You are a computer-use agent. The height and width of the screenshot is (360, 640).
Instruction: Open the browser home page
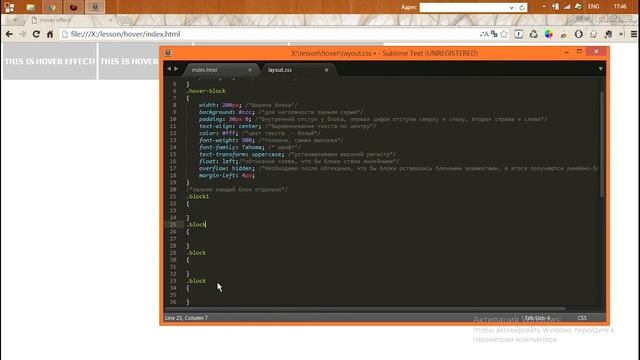click(x=50, y=34)
